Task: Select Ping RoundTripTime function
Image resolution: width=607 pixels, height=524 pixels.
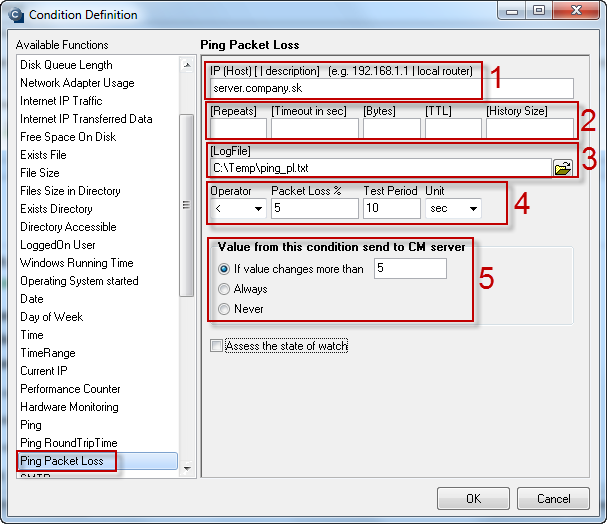Action: (x=69, y=443)
